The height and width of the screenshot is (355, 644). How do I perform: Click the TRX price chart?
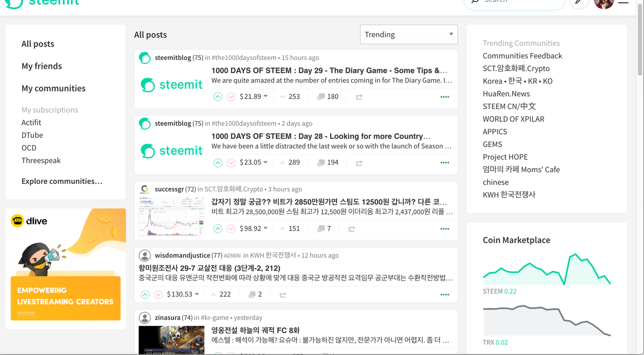coord(546,321)
